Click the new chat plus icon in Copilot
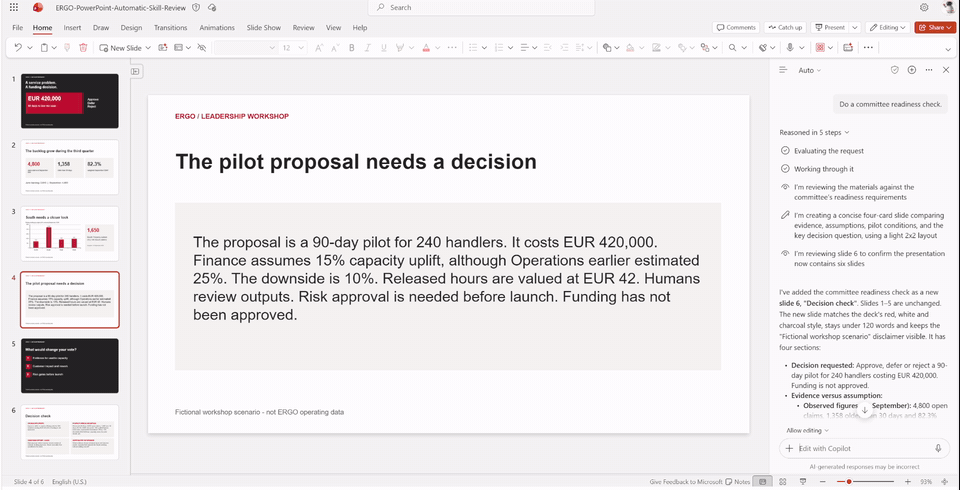Image resolution: width=960 pixels, height=490 pixels. point(912,70)
